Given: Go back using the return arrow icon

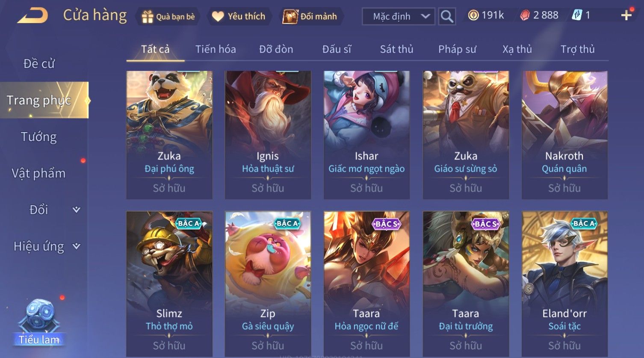Looking at the screenshot, I should (32, 16).
